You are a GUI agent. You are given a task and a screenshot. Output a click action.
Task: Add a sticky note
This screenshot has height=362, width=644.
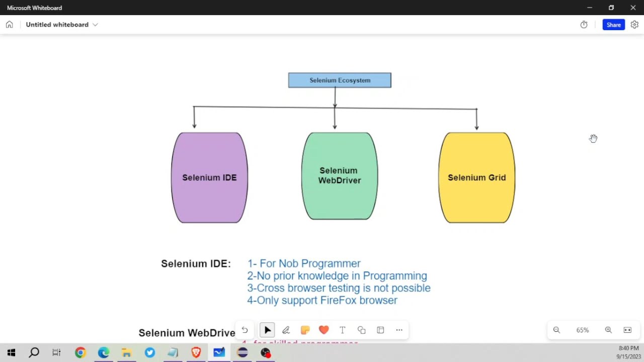[x=305, y=330]
